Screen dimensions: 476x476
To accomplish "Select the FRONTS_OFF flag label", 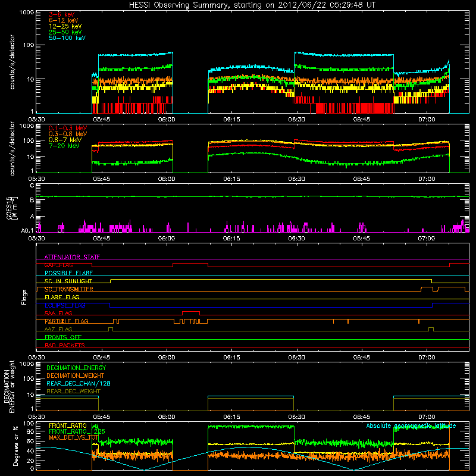I will pos(63,337).
